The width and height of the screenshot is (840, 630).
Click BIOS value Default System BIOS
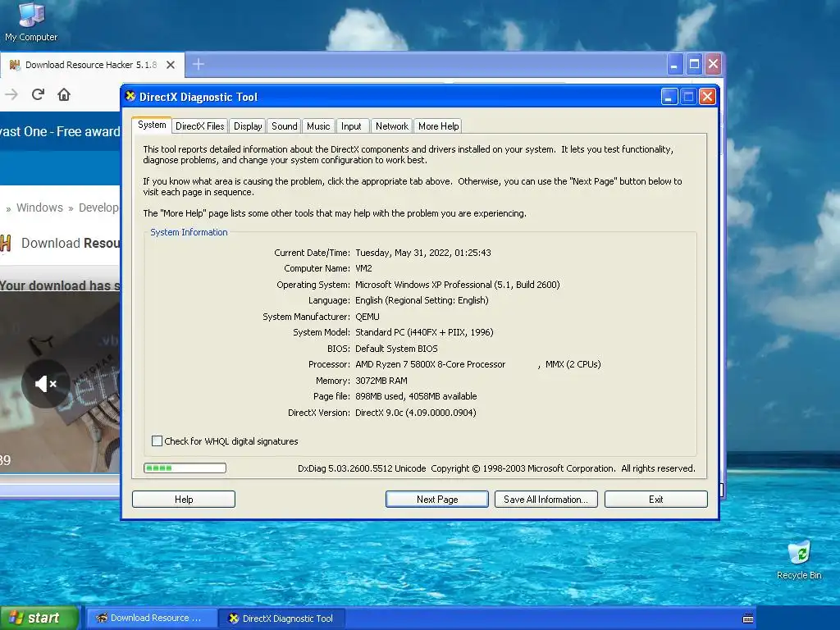(396, 348)
